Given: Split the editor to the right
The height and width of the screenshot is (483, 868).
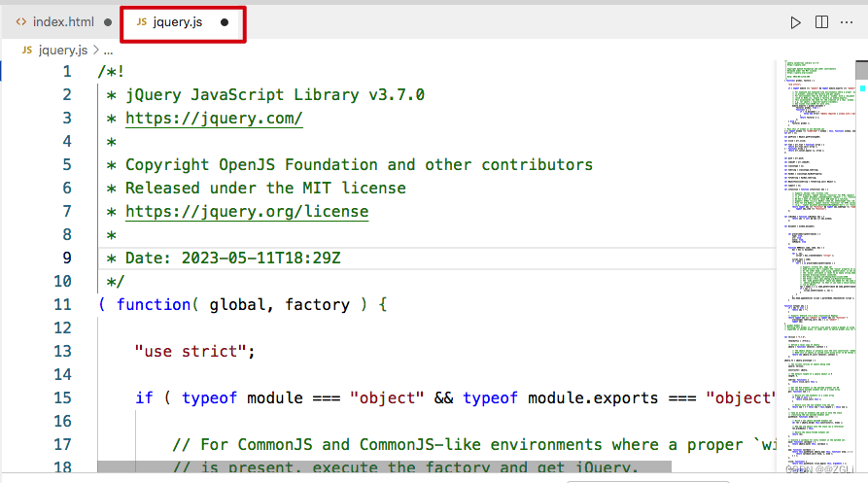Looking at the screenshot, I should (x=822, y=22).
